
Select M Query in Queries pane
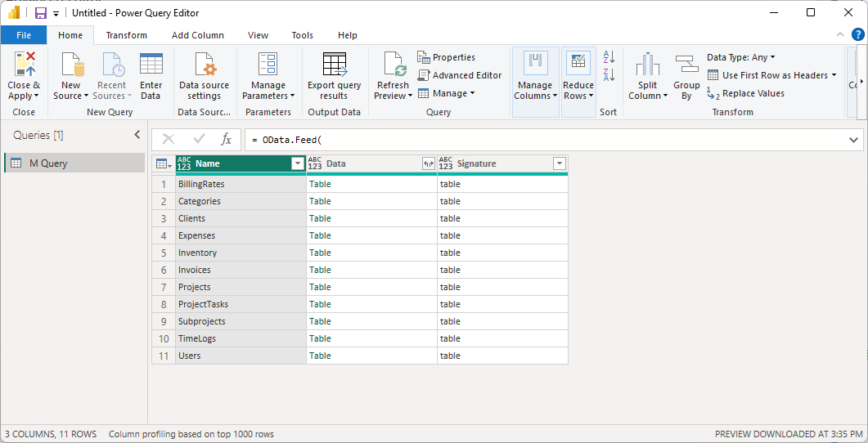[74, 163]
